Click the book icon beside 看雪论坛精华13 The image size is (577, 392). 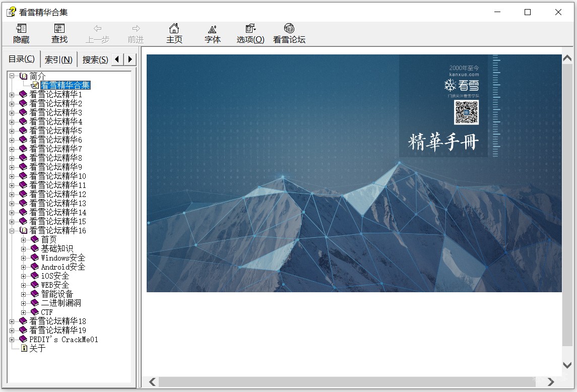click(23, 203)
